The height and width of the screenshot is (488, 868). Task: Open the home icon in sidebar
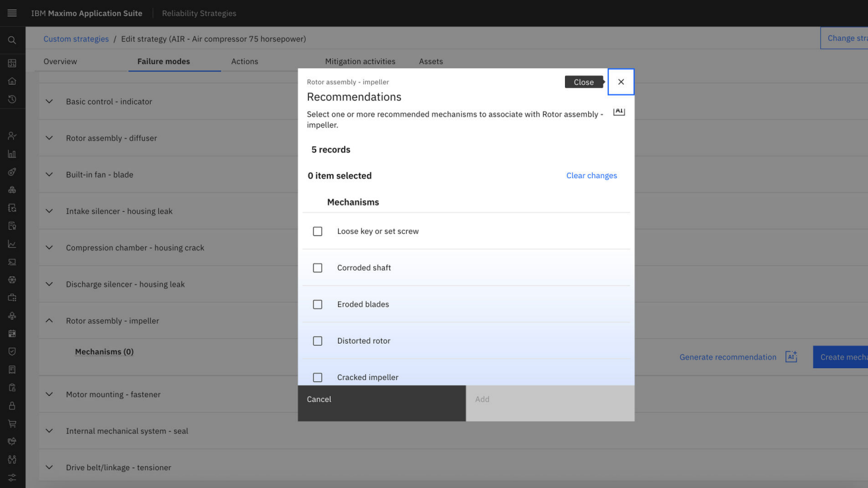tap(12, 81)
